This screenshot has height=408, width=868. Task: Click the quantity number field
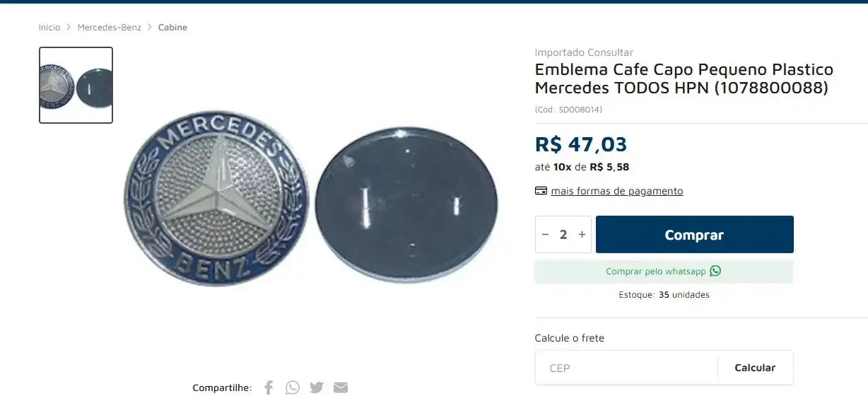563,235
